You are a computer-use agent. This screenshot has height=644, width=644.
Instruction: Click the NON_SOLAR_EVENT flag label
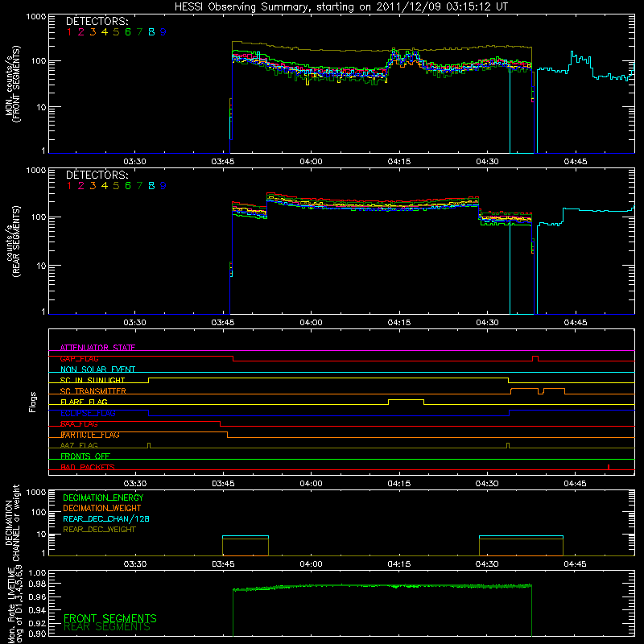coord(97,369)
